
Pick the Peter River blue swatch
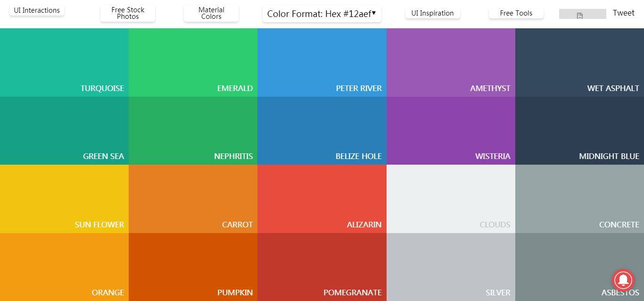click(322, 62)
